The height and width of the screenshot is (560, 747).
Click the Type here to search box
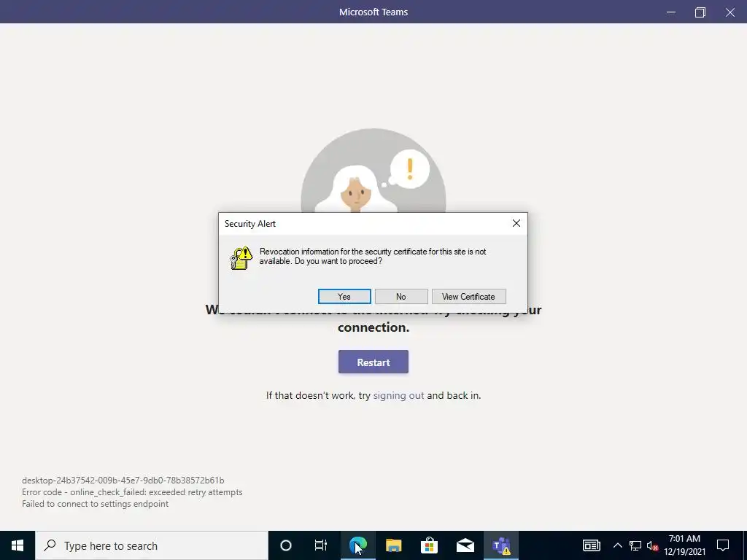pos(152,545)
